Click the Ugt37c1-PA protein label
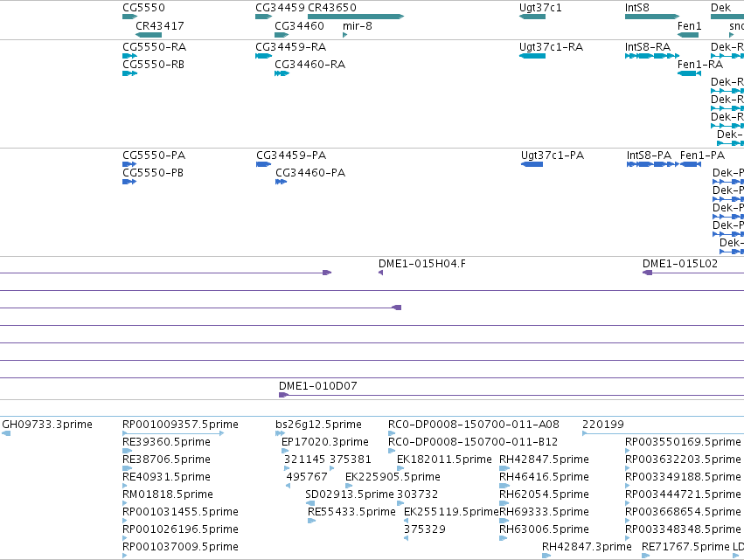Viewport: 744px width, 560px height. (x=553, y=156)
